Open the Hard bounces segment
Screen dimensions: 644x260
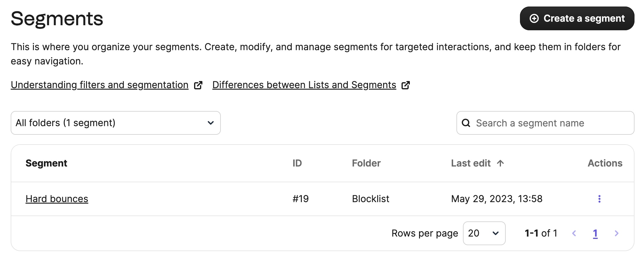57,199
